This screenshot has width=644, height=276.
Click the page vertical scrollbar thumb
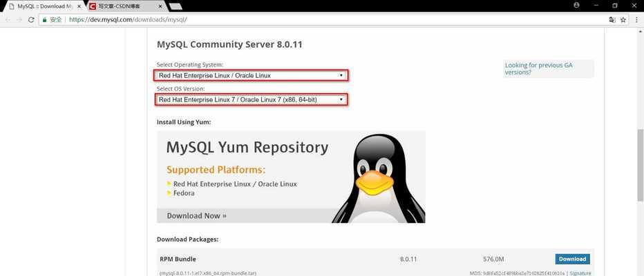coord(641,164)
